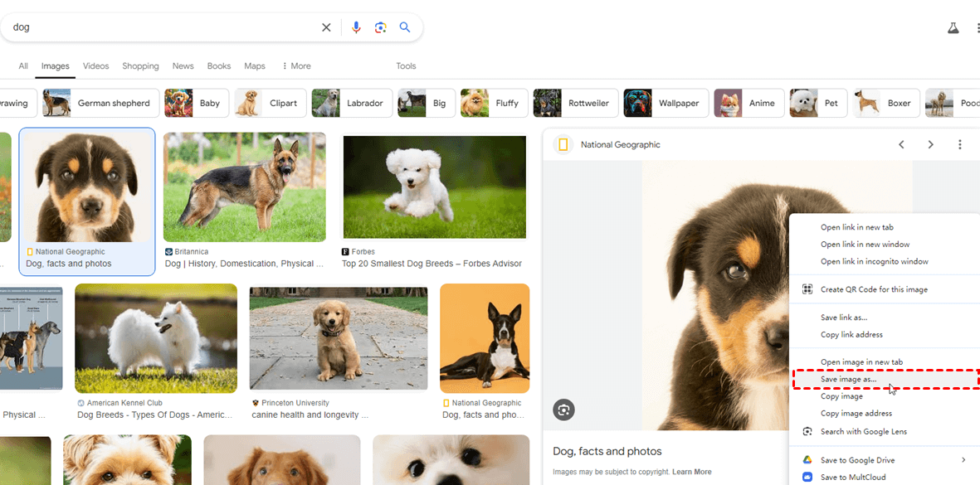Click the Learn More copyright link
This screenshot has width=980, height=485.
[692, 472]
